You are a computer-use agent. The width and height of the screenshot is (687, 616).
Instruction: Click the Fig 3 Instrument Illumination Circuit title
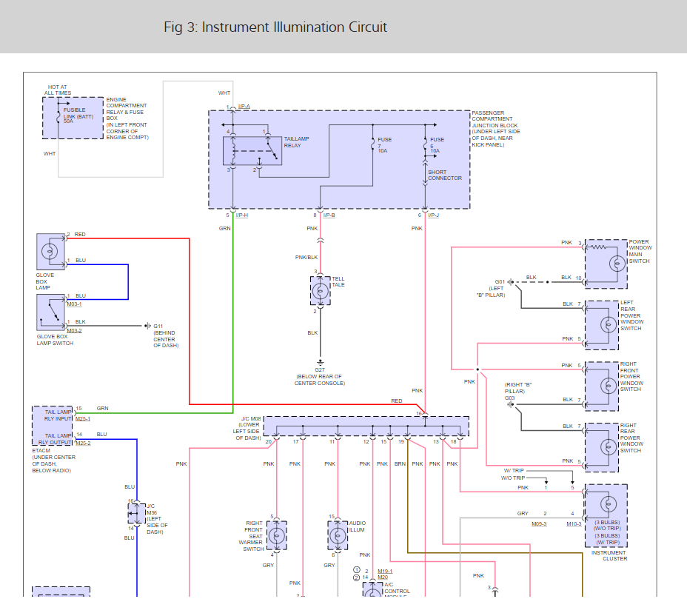click(x=275, y=27)
